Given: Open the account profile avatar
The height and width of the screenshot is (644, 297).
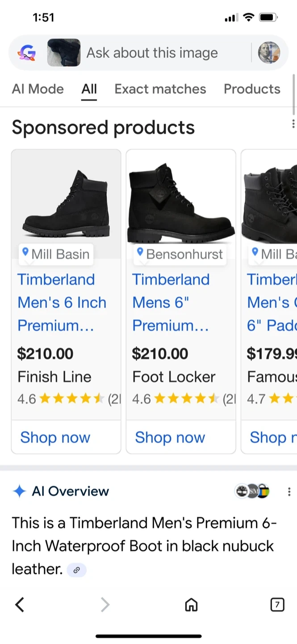Looking at the screenshot, I should (269, 53).
